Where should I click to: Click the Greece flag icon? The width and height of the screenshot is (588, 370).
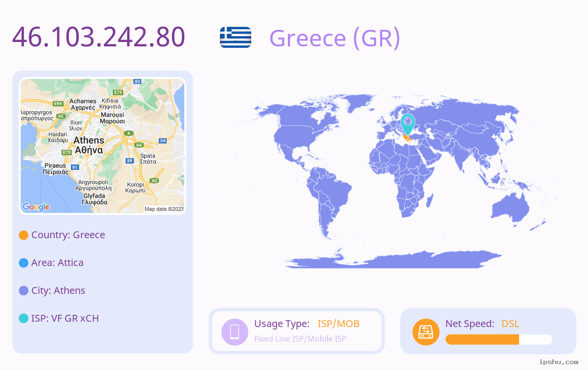(236, 37)
